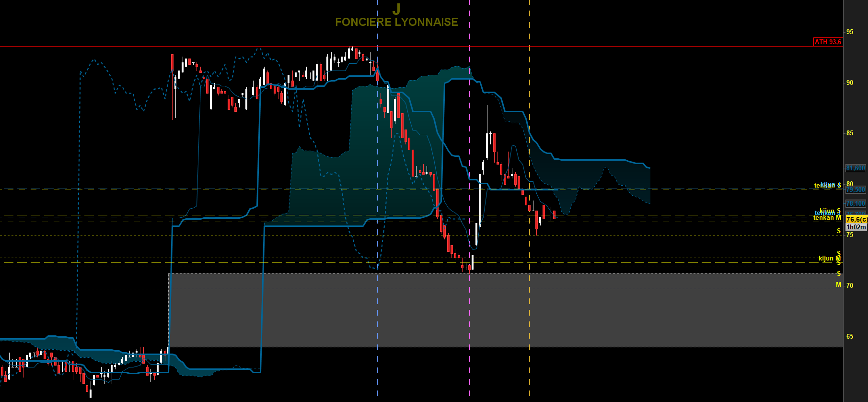Click the yellow kijun S level label
This screenshot has height=402, width=868.
click(830, 211)
